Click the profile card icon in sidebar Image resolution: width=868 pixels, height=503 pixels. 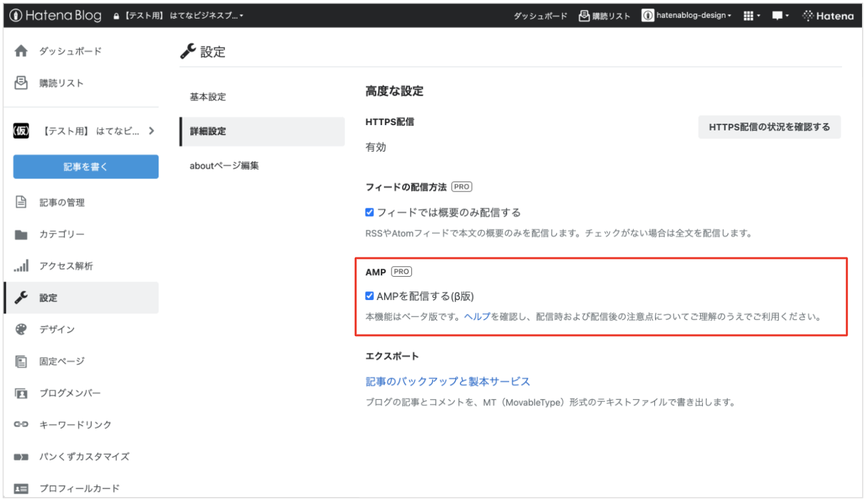click(21, 488)
